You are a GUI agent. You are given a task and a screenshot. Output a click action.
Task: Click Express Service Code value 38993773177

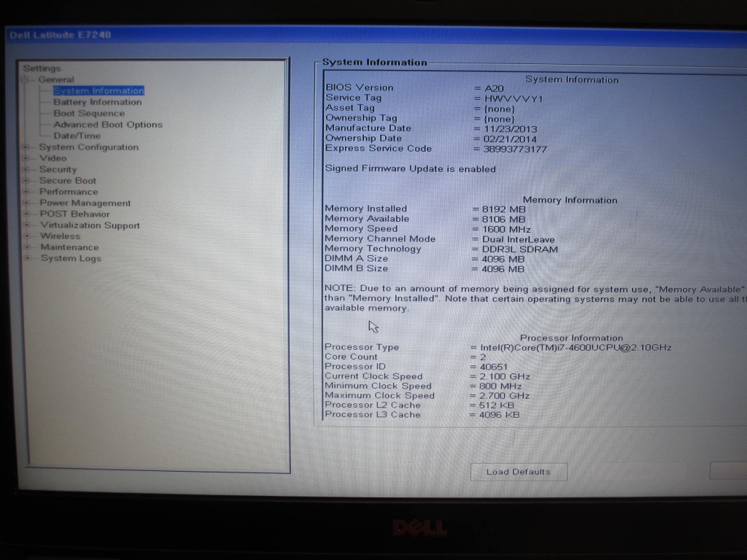pos(515,149)
